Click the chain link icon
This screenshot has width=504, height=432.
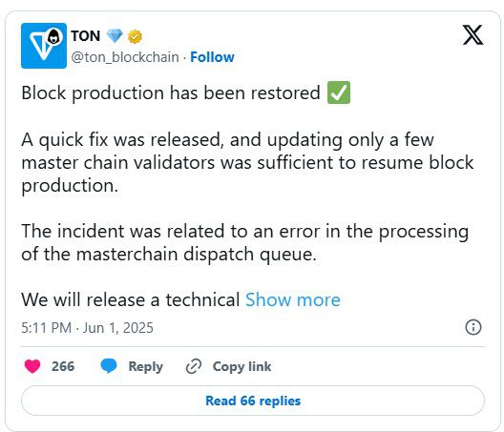point(194,366)
